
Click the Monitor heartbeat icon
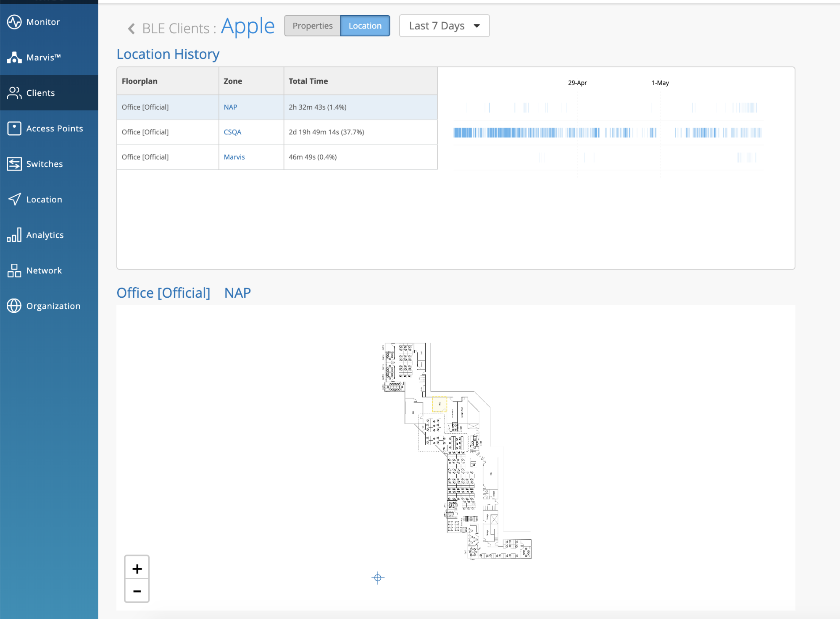click(14, 22)
